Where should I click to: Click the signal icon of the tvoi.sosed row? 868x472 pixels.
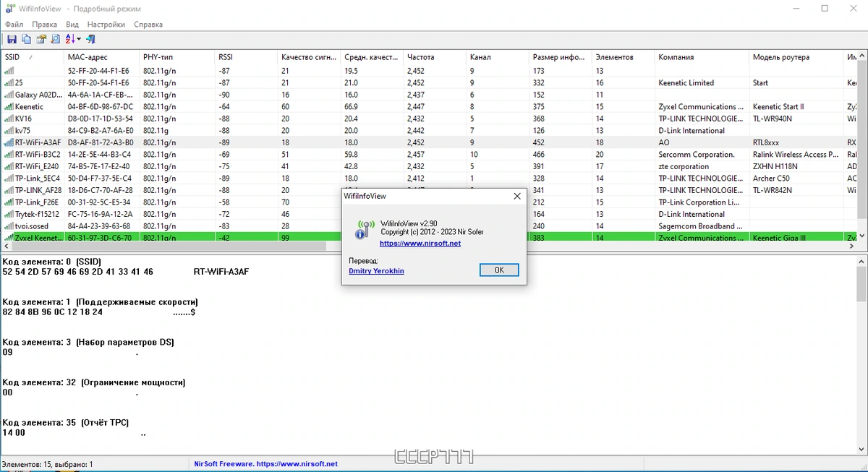pyautogui.click(x=9, y=226)
